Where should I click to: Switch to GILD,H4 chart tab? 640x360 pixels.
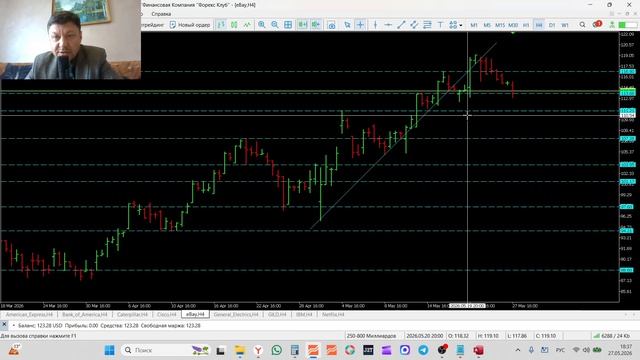277,315
